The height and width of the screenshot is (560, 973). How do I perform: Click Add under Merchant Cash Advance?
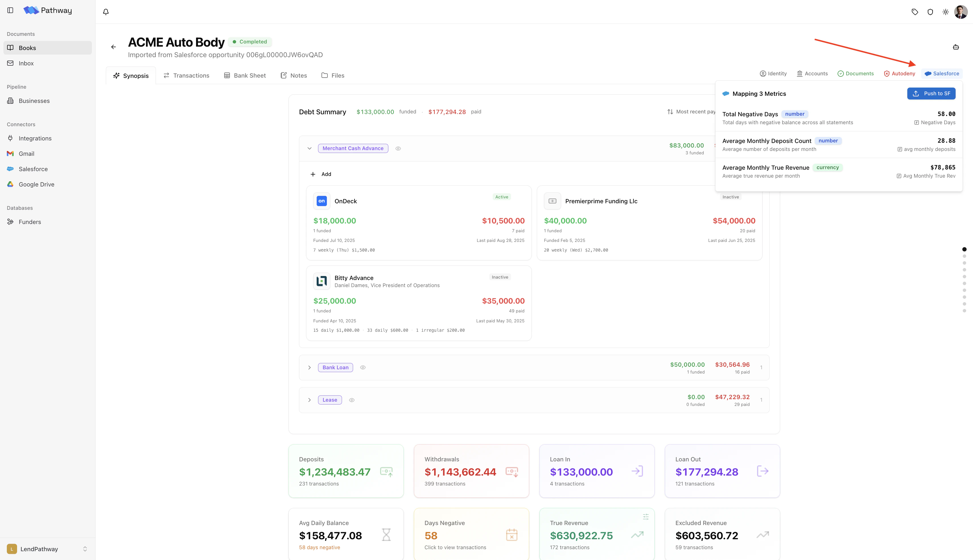(x=321, y=174)
